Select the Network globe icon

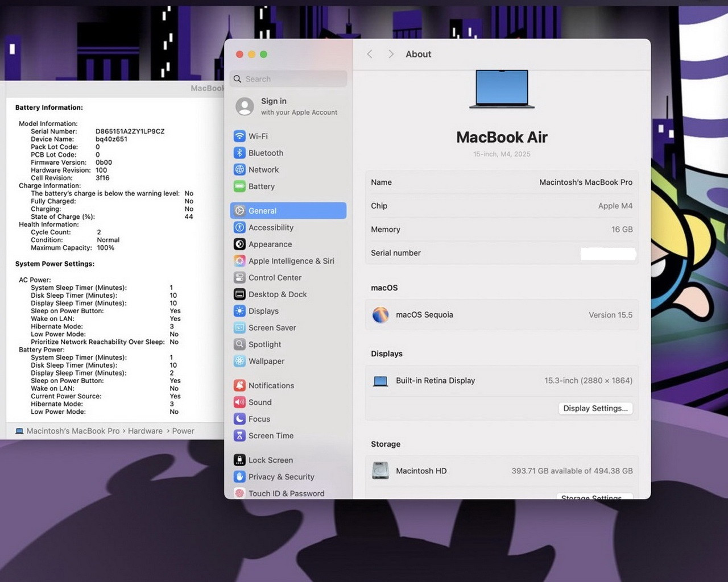(x=239, y=169)
